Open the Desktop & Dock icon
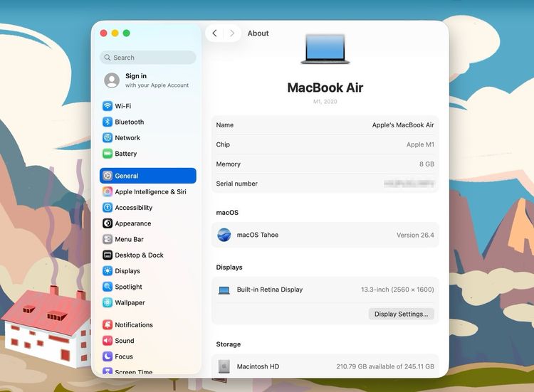The image size is (534, 392). [108, 255]
